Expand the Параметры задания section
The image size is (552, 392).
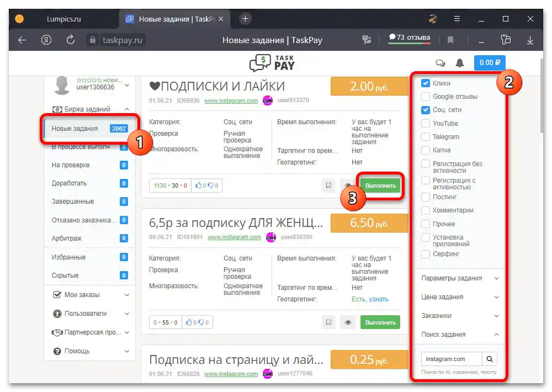pyautogui.click(x=460, y=278)
